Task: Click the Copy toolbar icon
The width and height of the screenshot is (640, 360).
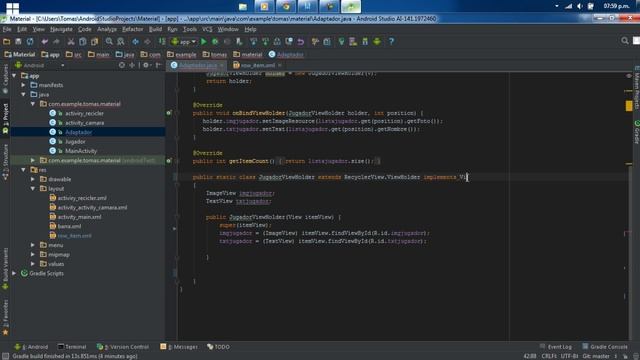Action: pyautogui.click(x=83, y=42)
